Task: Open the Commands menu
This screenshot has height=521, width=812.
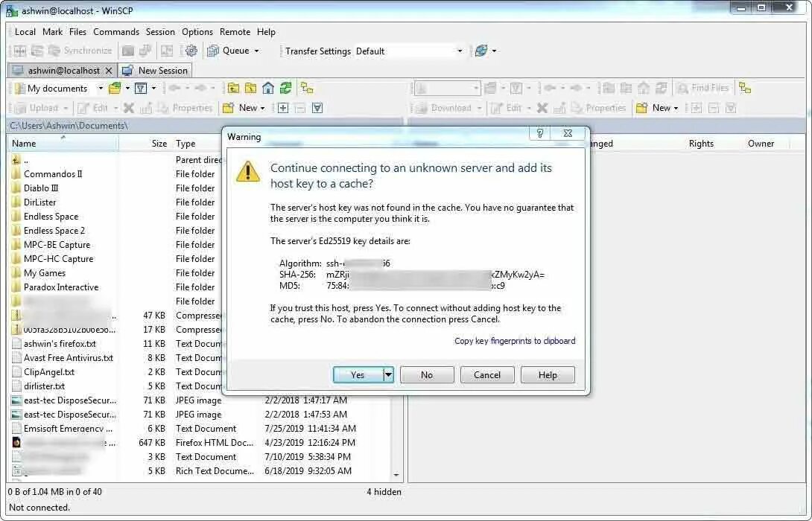Action: 116,32
